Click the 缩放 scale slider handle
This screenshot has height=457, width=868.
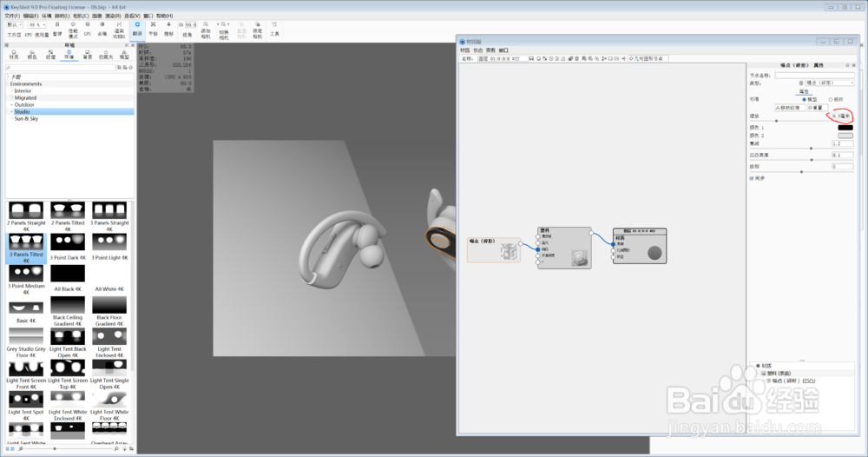(777, 121)
